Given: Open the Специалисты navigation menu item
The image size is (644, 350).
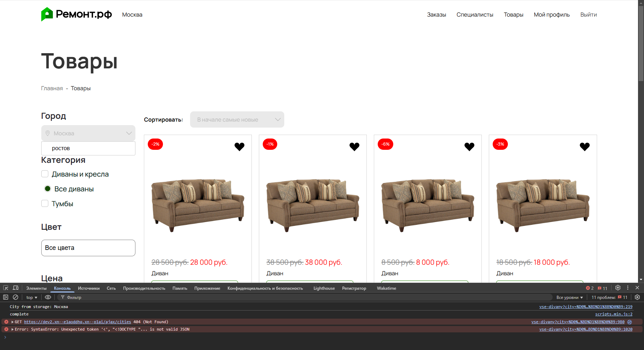Looking at the screenshot, I should 475,14.
